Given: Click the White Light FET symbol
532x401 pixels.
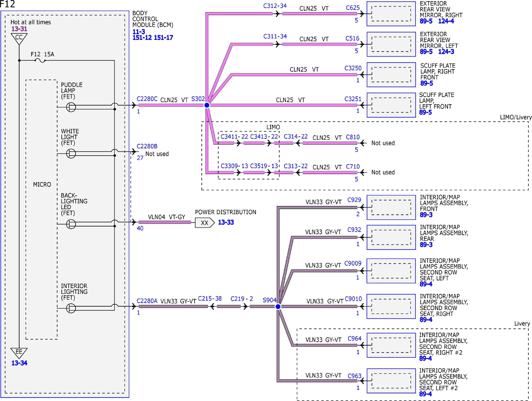Looking at the screenshot, I should (71, 153).
